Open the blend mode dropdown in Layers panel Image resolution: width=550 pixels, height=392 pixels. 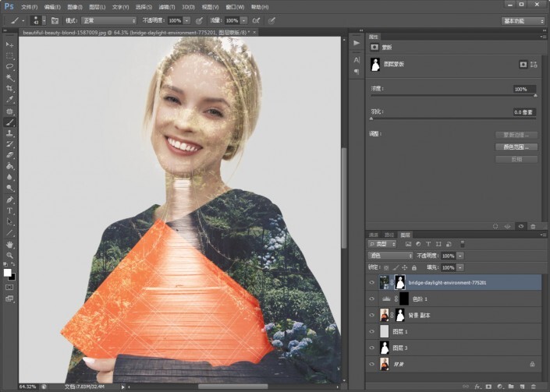click(x=390, y=256)
